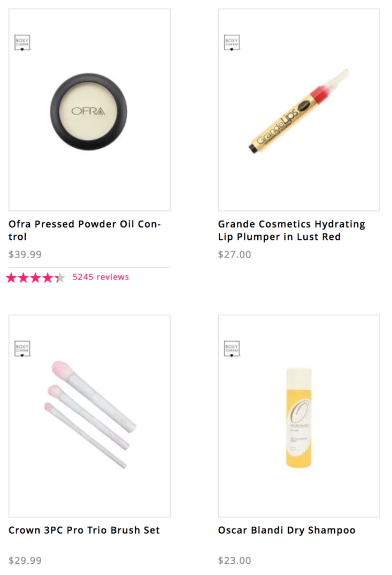Click the GrandeLips lip plumper image
Viewport: 392px width, 575px height.
[299, 111]
